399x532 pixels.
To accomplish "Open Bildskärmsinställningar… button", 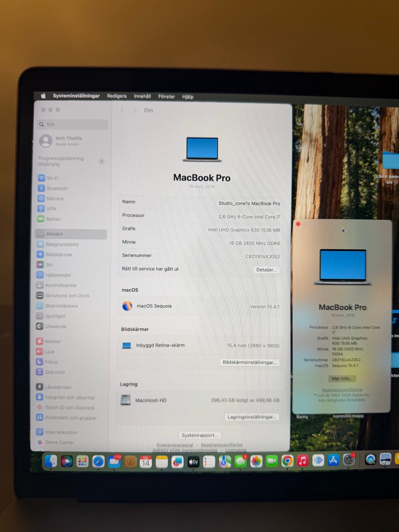I will (249, 362).
